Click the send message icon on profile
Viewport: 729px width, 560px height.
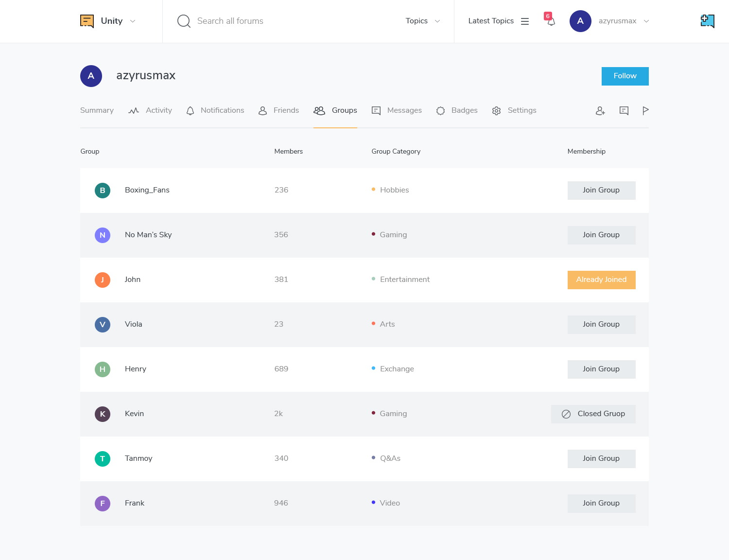click(x=624, y=111)
